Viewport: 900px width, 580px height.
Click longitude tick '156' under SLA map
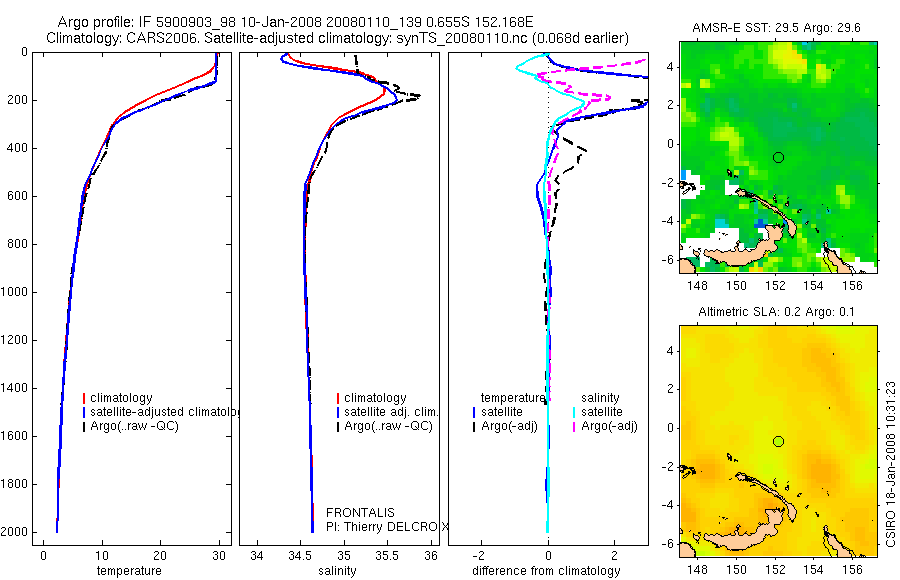[852, 569]
